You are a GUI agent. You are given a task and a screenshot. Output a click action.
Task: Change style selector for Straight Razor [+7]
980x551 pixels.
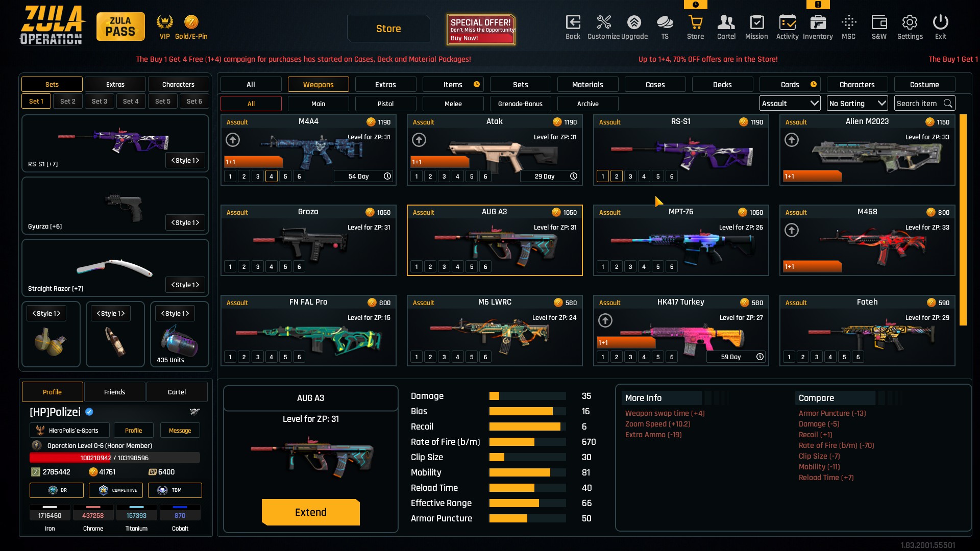click(x=185, y=285)
